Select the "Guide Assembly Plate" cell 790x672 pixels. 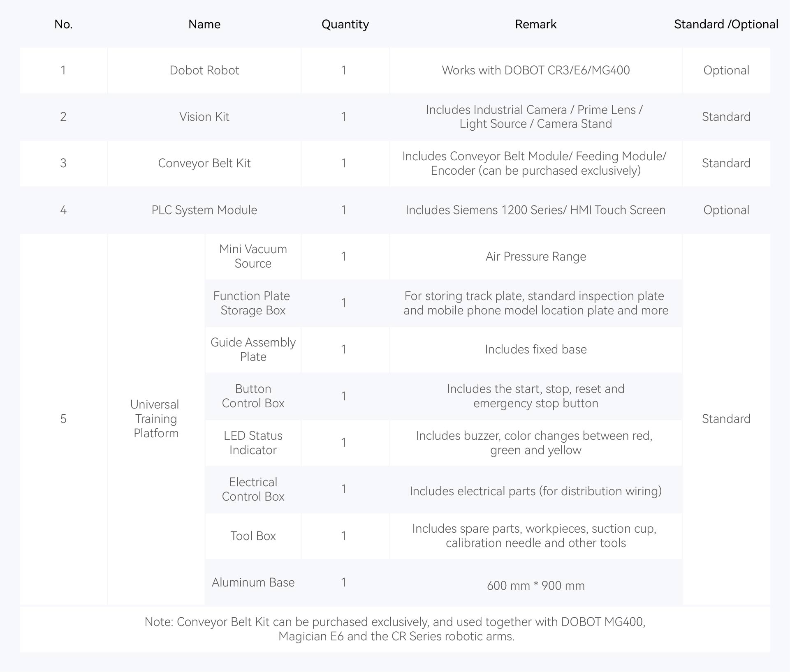click(x=253, y=349)
